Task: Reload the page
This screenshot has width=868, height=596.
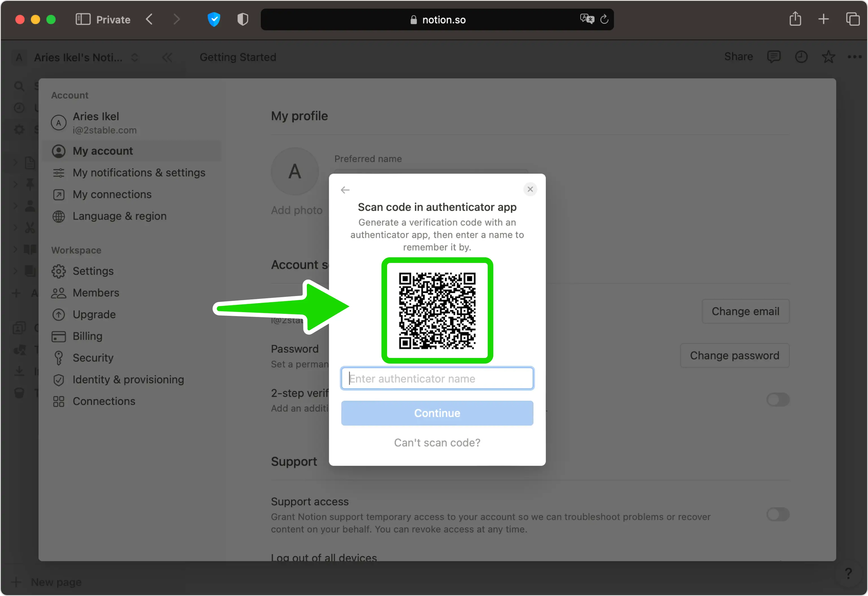Action: click(x=604, y=19)
